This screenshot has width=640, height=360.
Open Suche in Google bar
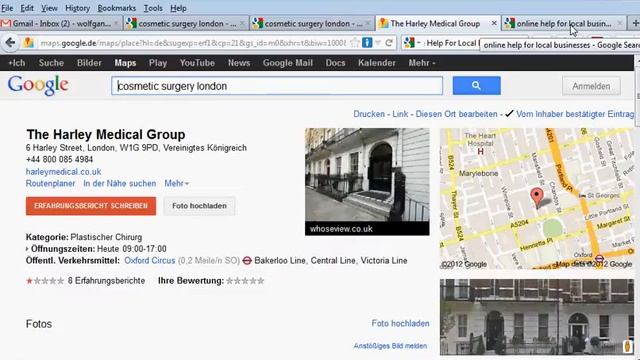coord(51,63)
